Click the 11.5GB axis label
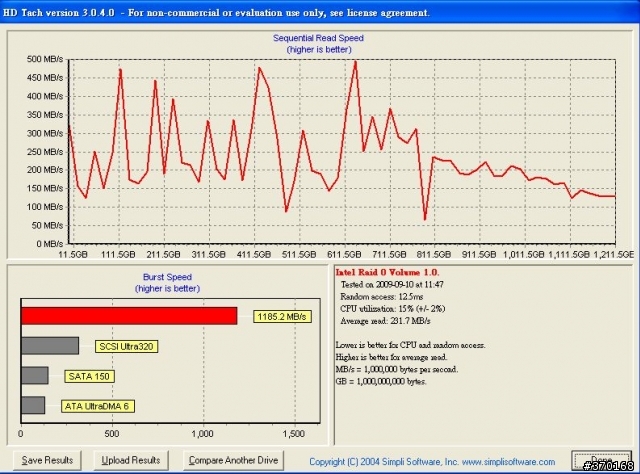640x474 pixels. [x=73, y=254]
